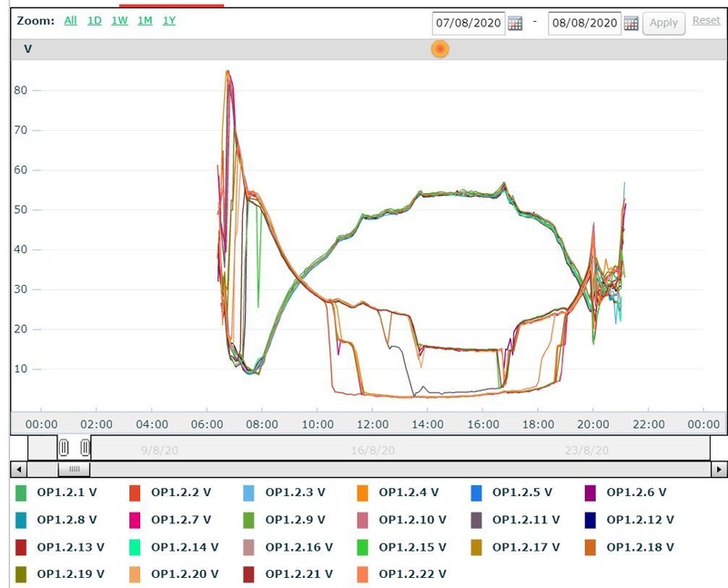Toggle OP1.2.2 V series swatch
728x588 pixels.
(135, 492)
